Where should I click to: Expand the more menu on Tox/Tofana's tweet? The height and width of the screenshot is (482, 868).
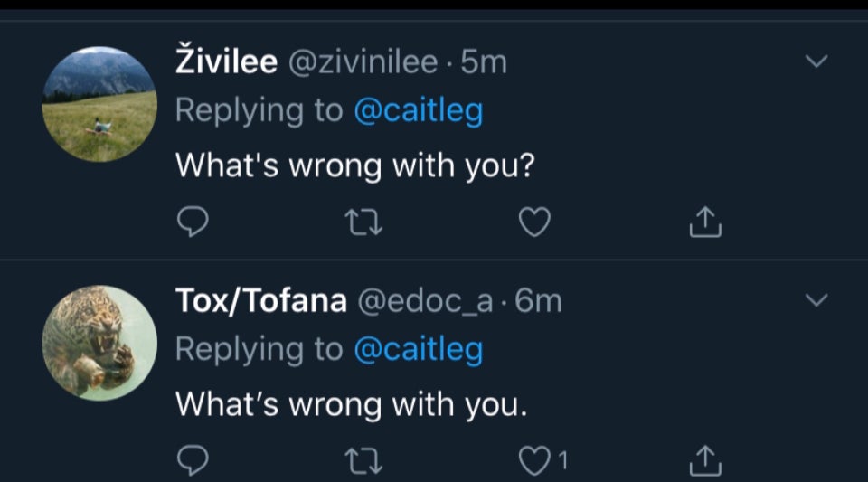816,299
